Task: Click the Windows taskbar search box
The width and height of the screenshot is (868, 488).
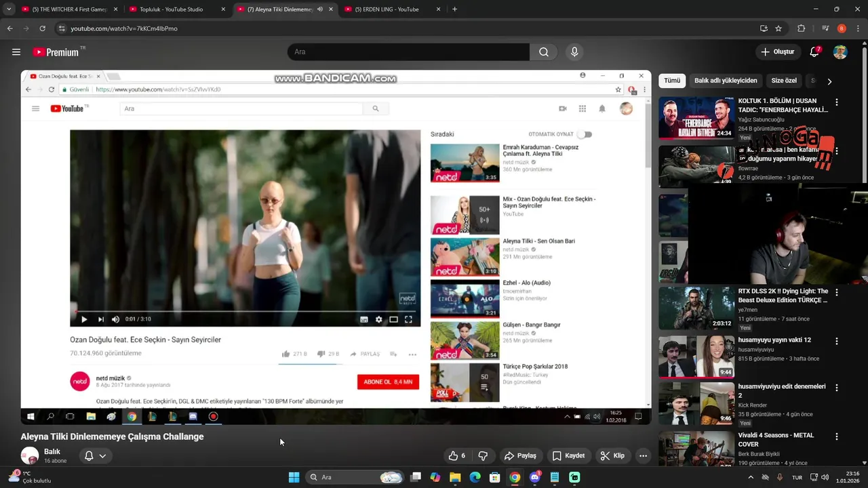Action: point(355,477)
